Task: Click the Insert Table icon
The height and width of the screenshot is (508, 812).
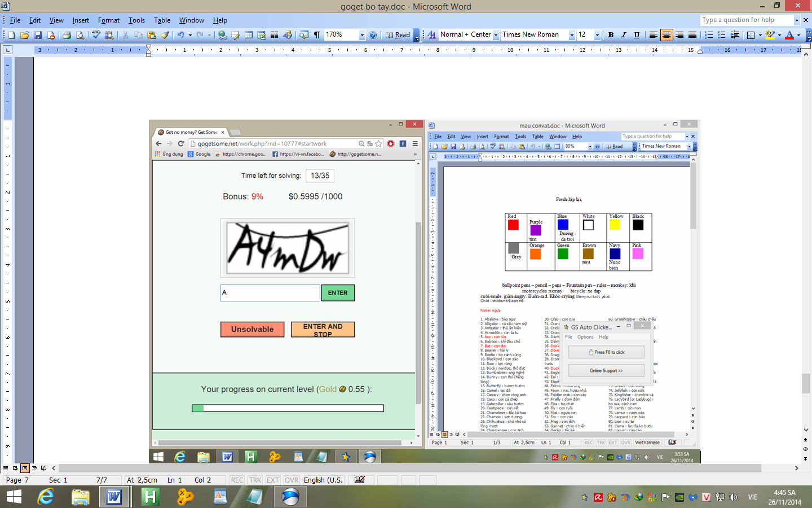Action: pos(249,35)
